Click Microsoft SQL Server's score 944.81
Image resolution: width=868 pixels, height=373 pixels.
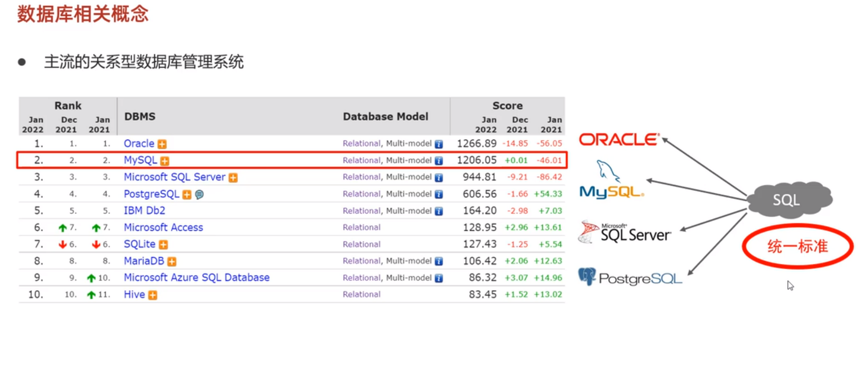point(480,177)
